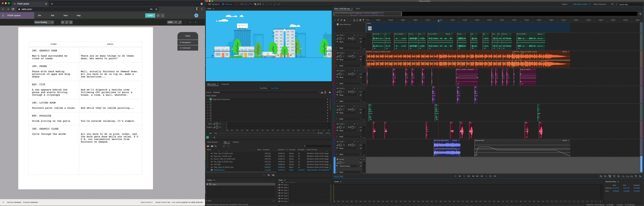Viewport: 644px width, 206px height.
Task: Open Track 1 automation mode Read dropdown
Action: click(350, 48)
